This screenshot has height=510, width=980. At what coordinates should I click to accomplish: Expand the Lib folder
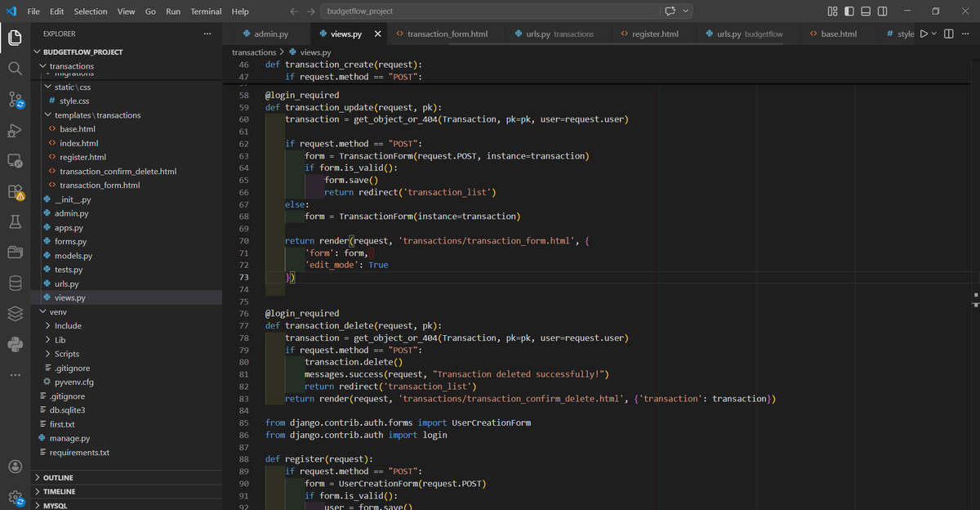(48, 339)
